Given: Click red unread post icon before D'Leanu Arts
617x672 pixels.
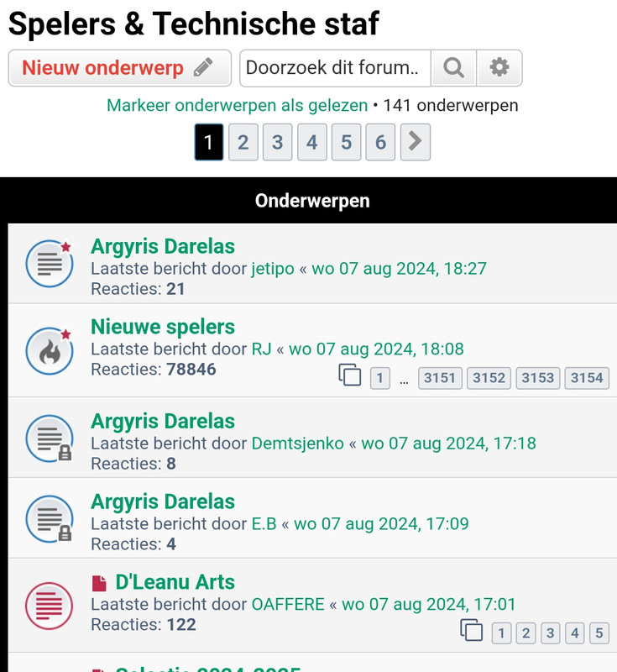Looking at the screenshot, I should point(99,583).
